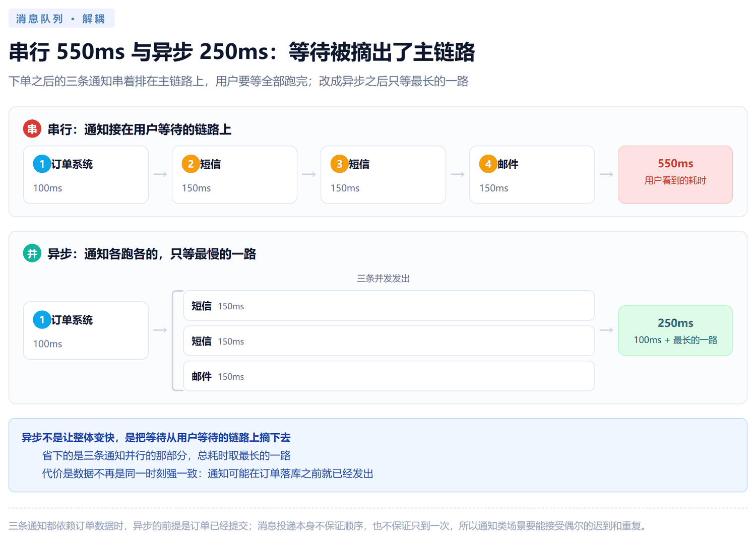Image resolution: width=756 pixels, height=539 pixels.
Task: Click the red 550ms value
Action: (675, 163)
